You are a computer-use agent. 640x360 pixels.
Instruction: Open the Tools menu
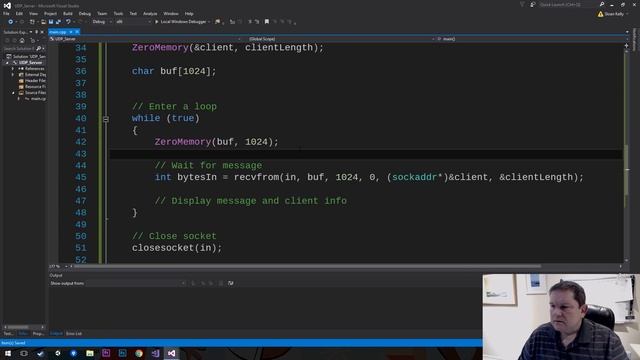click(x=118, y=13)
